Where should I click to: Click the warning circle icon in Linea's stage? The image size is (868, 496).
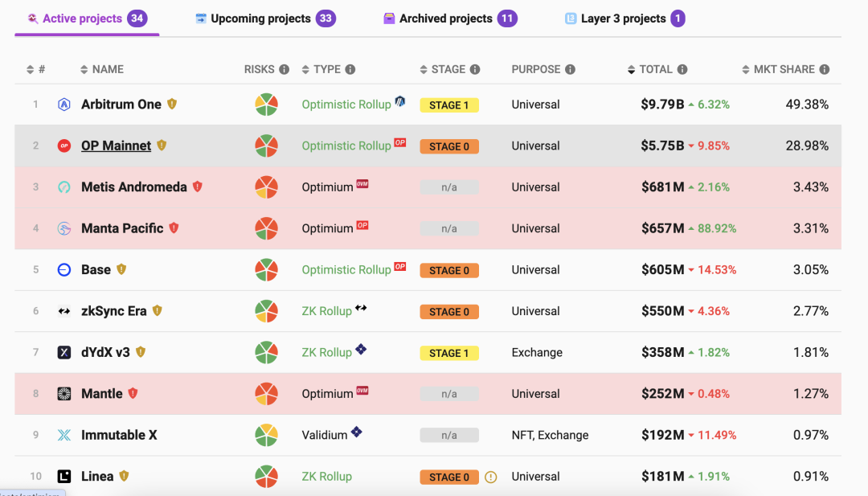tap(491, 477)
